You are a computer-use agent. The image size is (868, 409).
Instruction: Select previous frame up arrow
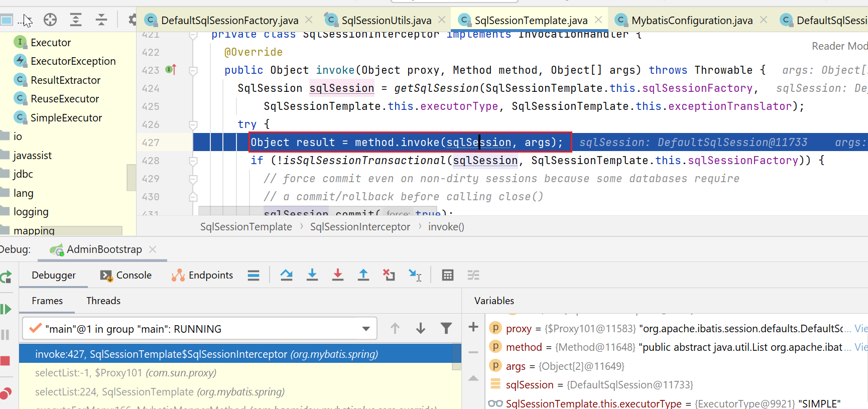click(395, 329)
